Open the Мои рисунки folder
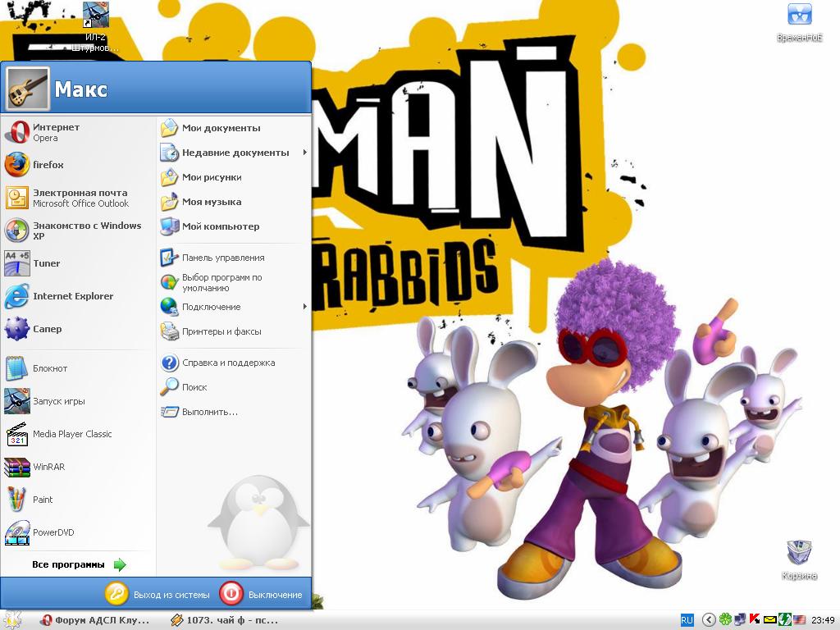 (234, 177)
